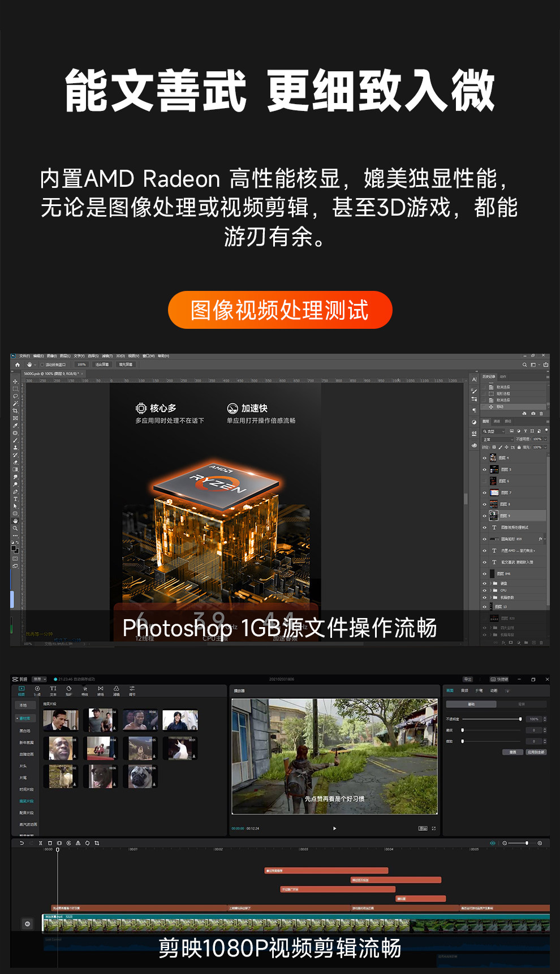Viewport: 560px width, 974px height.
Task: Select the Eraser tool in Photoshop
Action: [15, 462]
